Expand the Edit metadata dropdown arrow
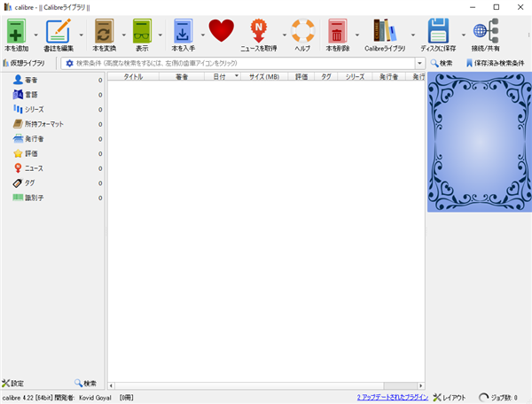The image size is (532, 404). click(x=81, y=35)
